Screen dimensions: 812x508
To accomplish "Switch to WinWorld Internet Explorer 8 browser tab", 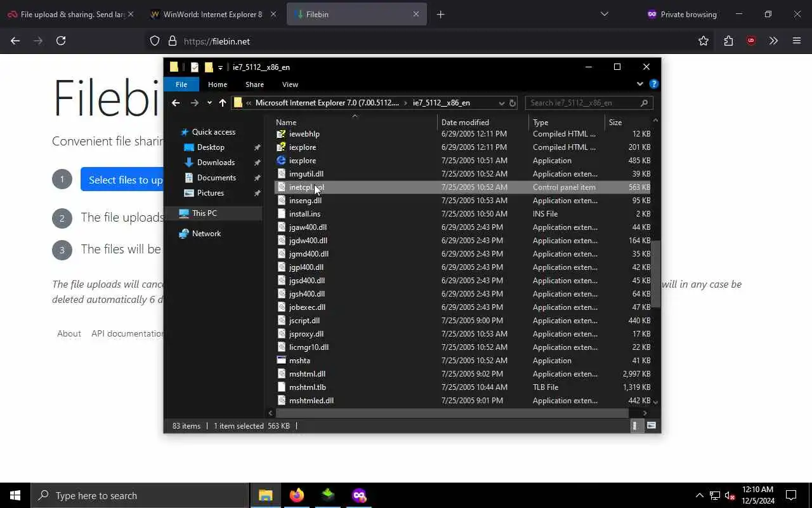I will tap(213, 14).
